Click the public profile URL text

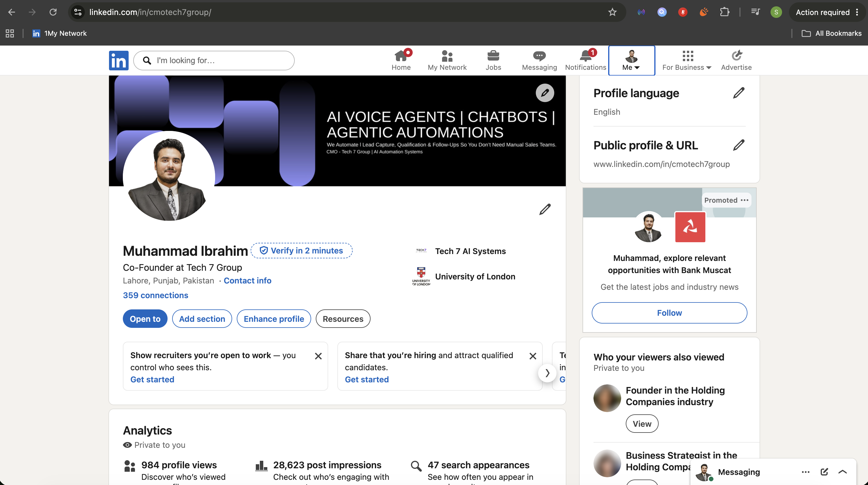click(662, 164)
